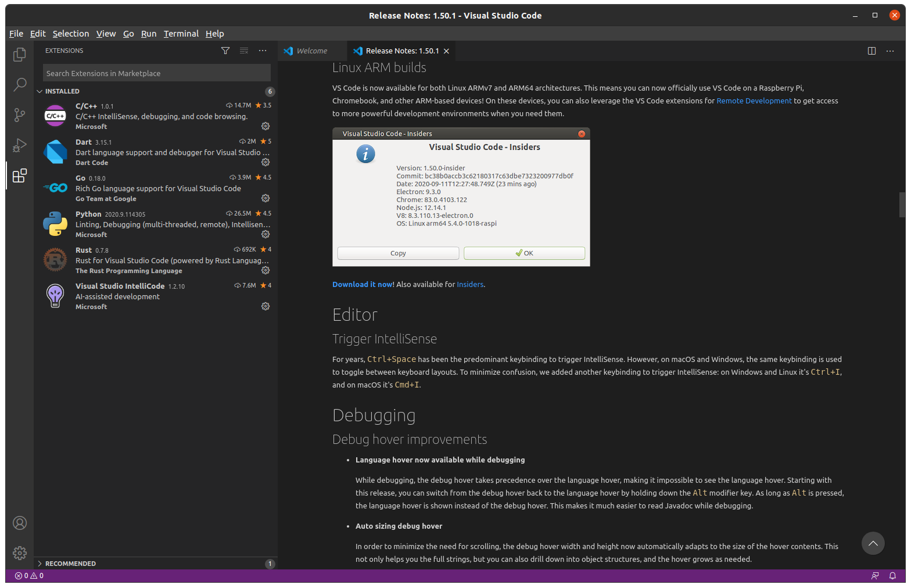Image resolution: width=911 pixels, height=588 pixels.
Task: Select Visual Studio IntelliCode extension entry
Action: (156, 296)
